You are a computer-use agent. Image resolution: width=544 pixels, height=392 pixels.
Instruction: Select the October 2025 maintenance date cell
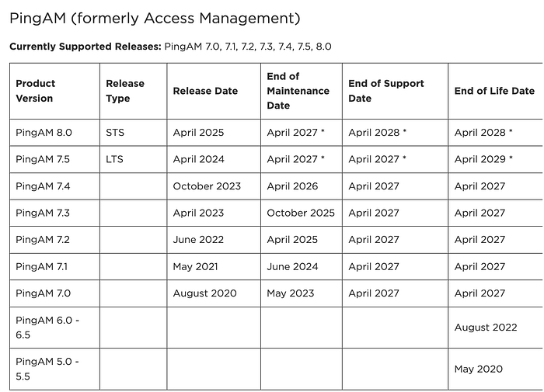point(301,213)
